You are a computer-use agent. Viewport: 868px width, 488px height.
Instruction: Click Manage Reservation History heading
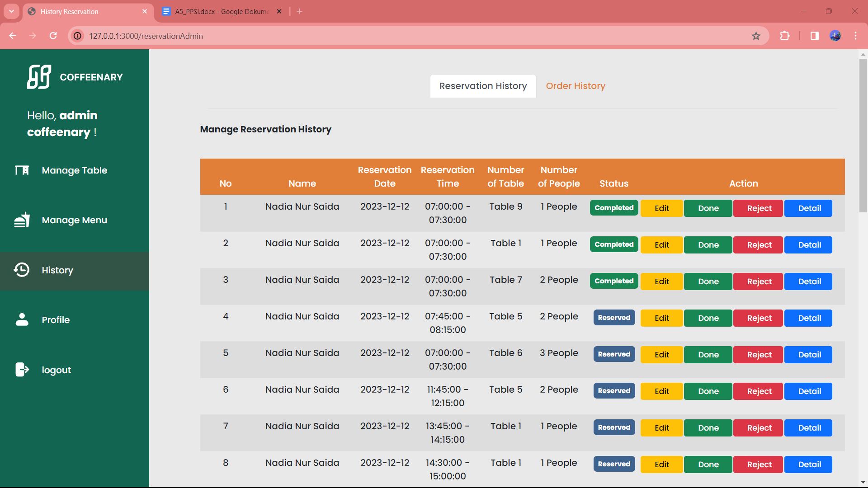pyautogui.click(x=266, y=129)
